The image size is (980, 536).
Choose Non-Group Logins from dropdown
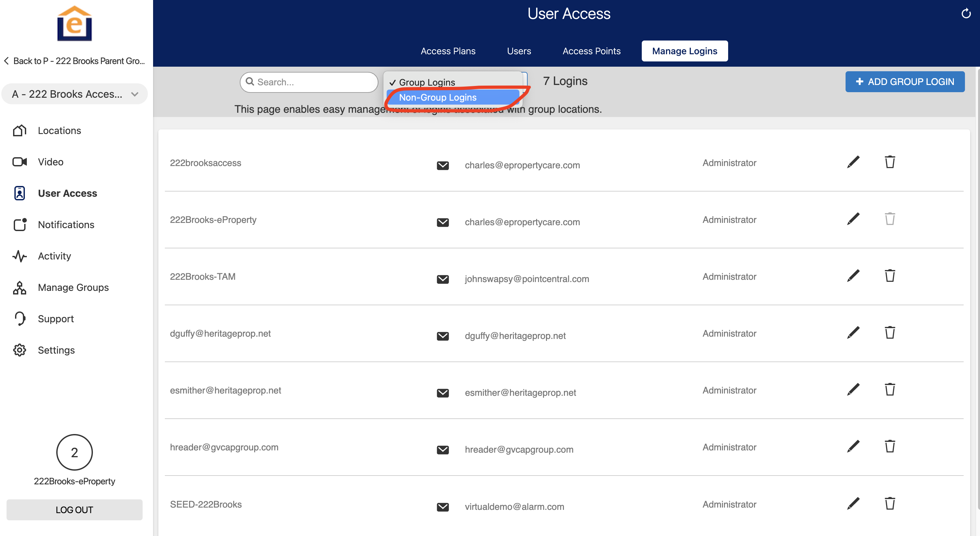(x=438, y=97)
